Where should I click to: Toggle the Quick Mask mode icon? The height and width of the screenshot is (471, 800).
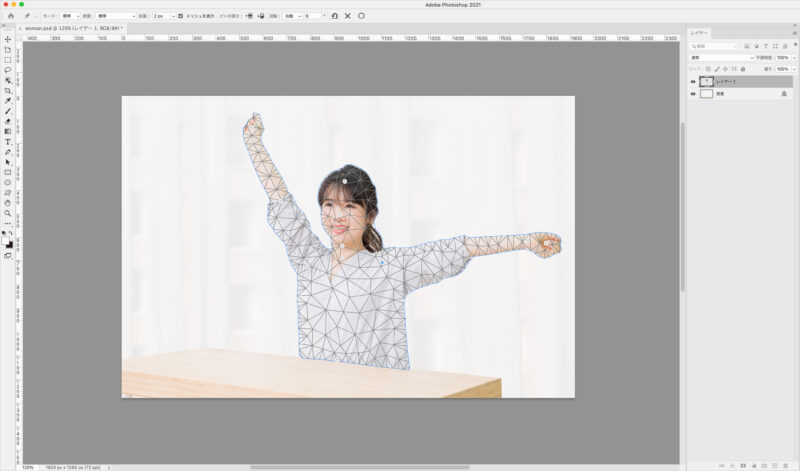pos(8,256)
